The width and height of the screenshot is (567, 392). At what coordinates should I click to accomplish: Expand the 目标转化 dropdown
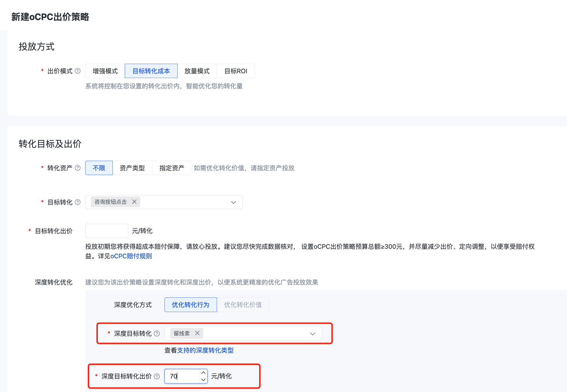233,202
